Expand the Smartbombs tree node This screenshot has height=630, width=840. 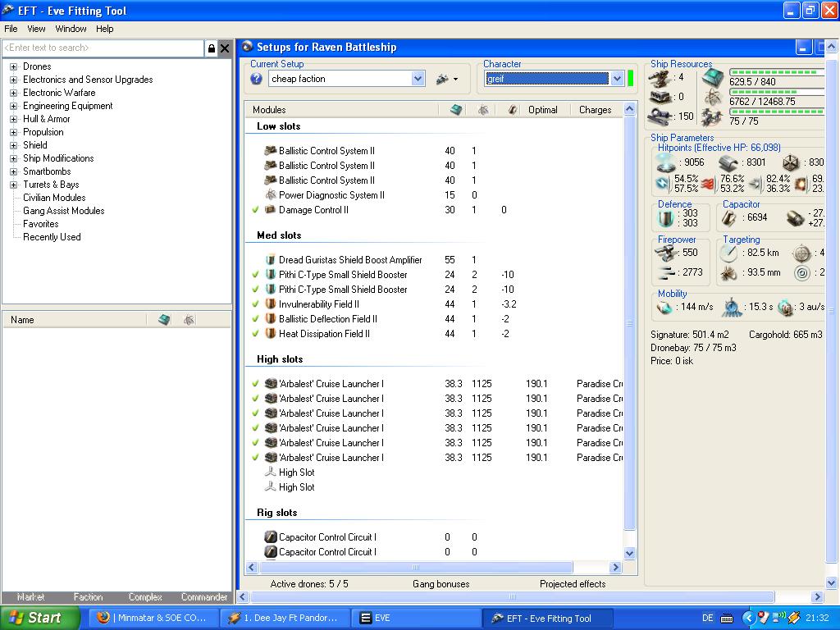13,171
